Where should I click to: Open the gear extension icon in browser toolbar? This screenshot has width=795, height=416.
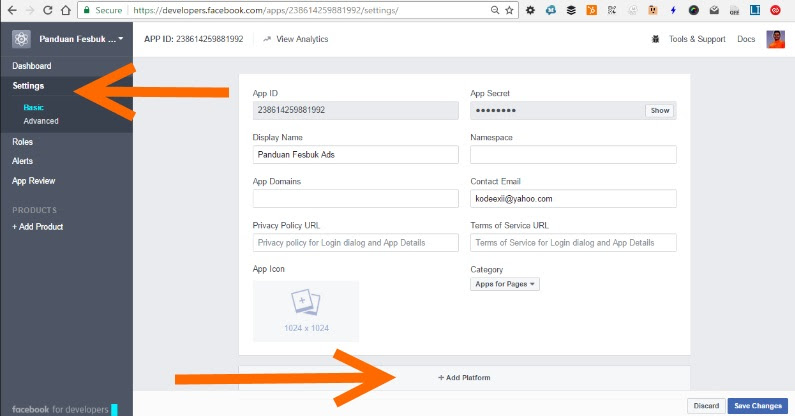[x=530, y=10]
